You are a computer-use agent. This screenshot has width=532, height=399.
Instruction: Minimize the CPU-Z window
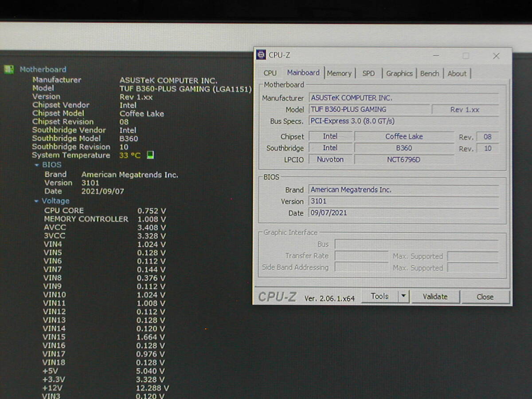point(436,56)
